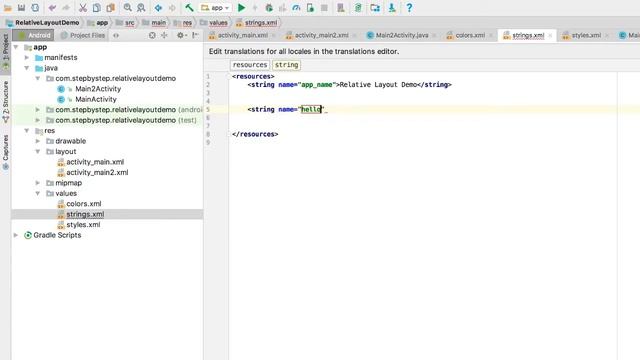
Task: Click the green Run app play button
Action: coord(242,7)
